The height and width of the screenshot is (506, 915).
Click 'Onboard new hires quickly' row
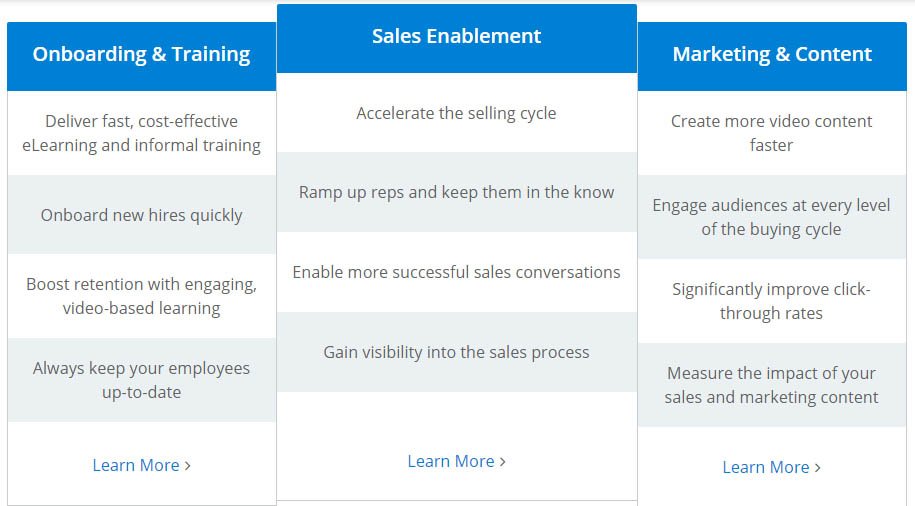(141, 215)
